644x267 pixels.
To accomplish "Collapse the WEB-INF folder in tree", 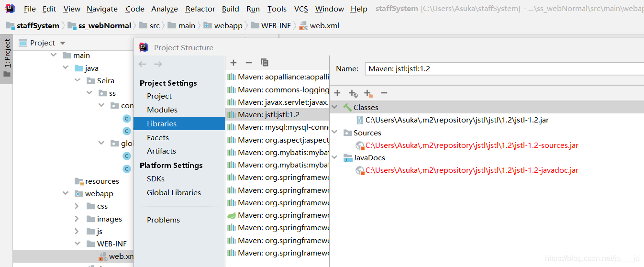I will pos(78,244).
